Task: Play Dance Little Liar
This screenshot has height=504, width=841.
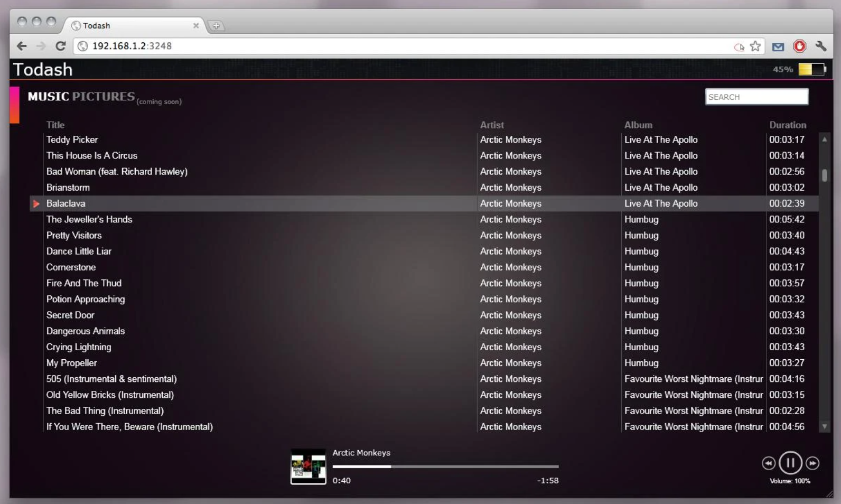Action: (x=79, y=251)
